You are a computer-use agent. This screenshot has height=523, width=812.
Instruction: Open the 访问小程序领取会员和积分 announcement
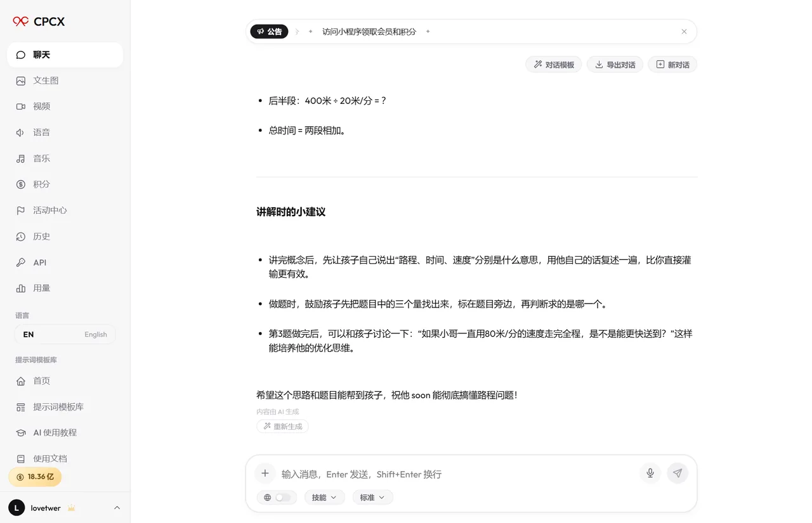coord(369,32)
